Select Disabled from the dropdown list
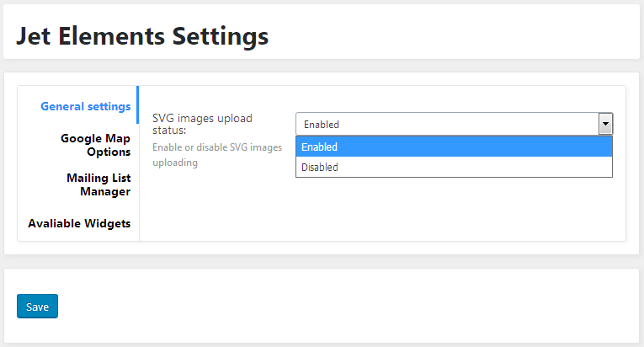Viewport: 644px width, 347px height. [454, 167]
